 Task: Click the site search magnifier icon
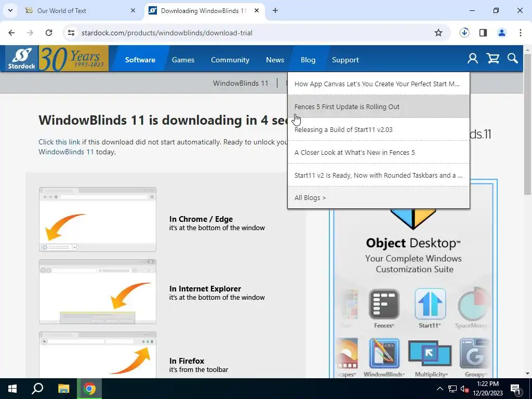tap(512, 58)
